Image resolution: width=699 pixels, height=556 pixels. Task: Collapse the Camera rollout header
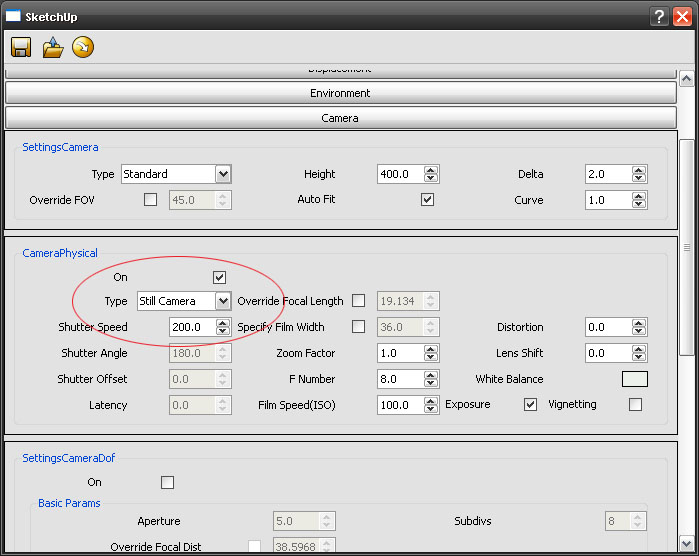tap(341, 118)
